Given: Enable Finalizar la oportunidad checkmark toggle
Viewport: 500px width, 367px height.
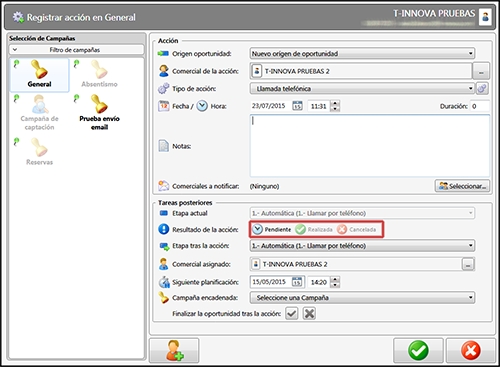Looking at the screenshot, I should click(292, 313).
